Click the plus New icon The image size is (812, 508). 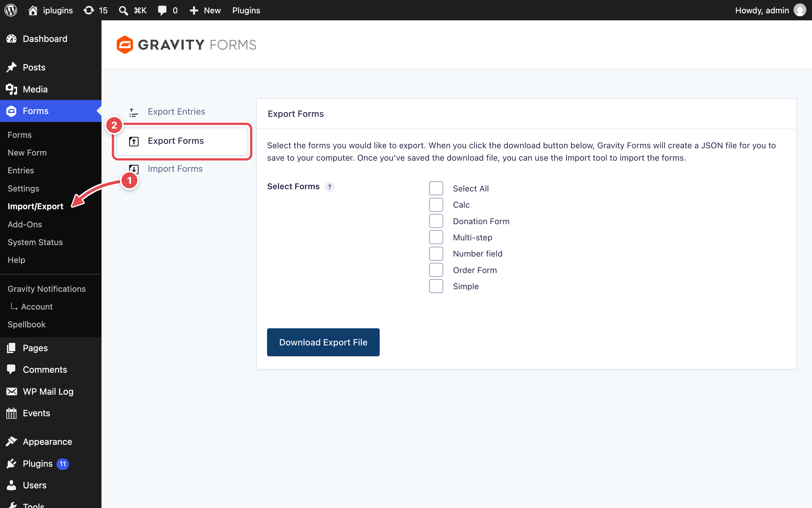[x=194, y=10]
